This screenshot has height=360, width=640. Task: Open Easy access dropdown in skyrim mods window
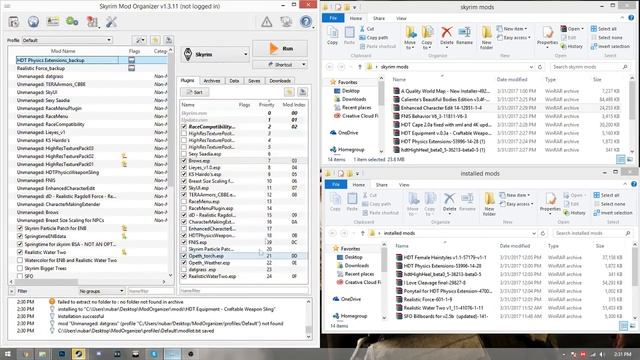click(513, 38)
